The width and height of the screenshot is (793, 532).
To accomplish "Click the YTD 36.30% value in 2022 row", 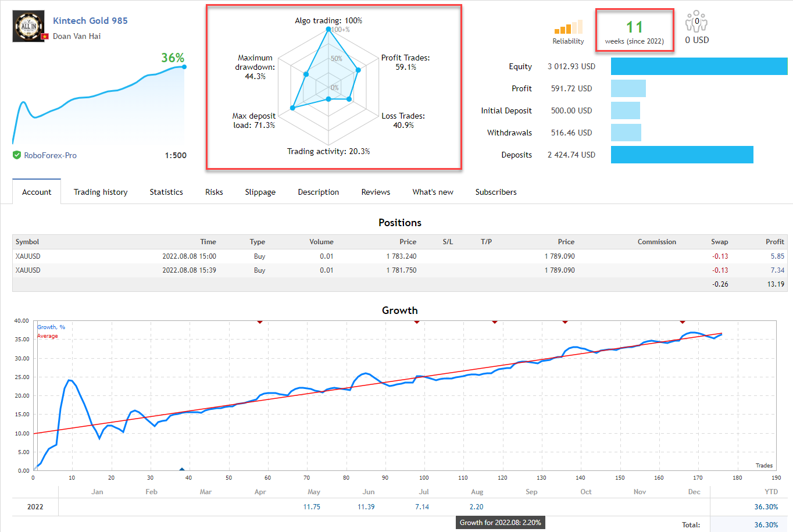I will 766,507.
